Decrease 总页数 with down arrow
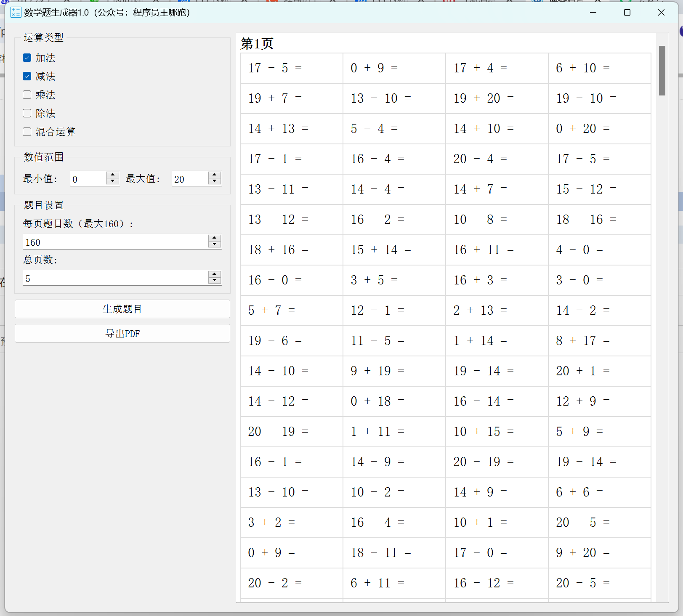 (215, 281)
